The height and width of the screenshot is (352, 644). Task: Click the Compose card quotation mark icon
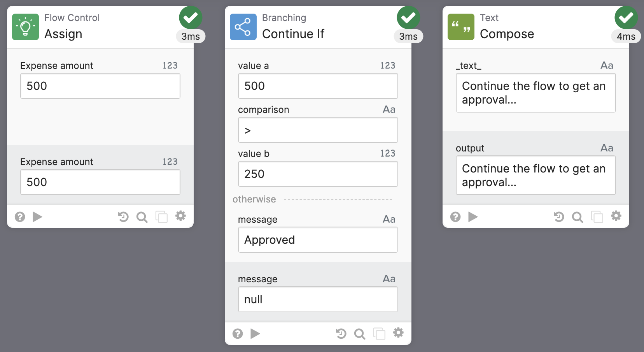(461, 27)
